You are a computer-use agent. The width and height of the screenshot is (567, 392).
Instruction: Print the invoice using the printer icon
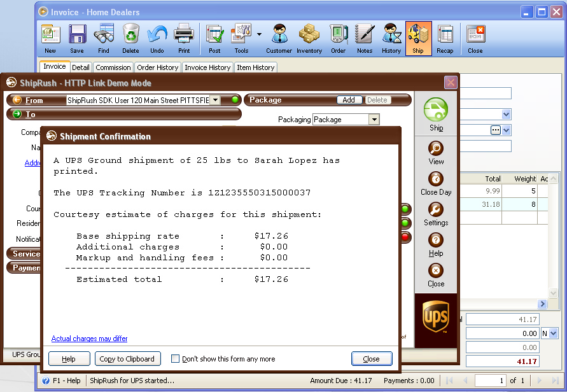184,39
